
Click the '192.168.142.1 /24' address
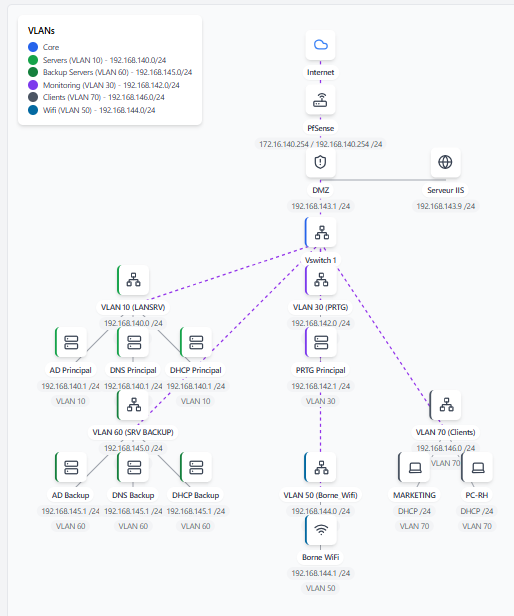point(321,386)
